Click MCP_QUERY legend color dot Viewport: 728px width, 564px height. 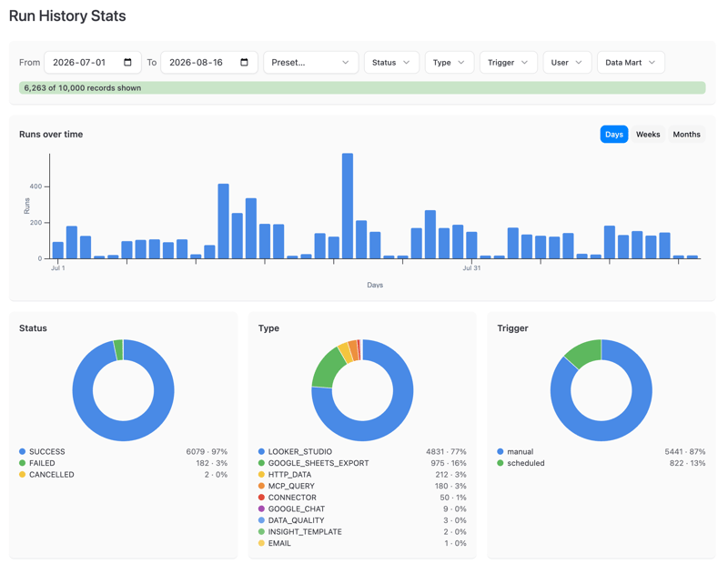pos(261,486)
